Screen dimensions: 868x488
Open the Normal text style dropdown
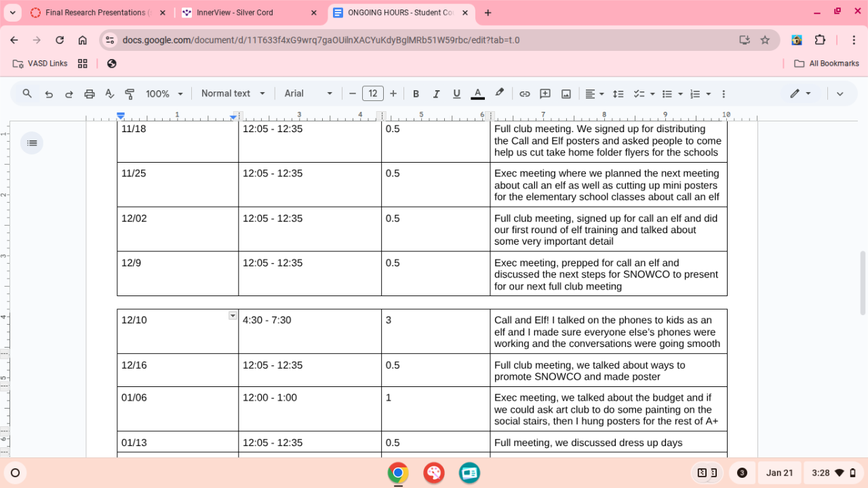point(233,94)
